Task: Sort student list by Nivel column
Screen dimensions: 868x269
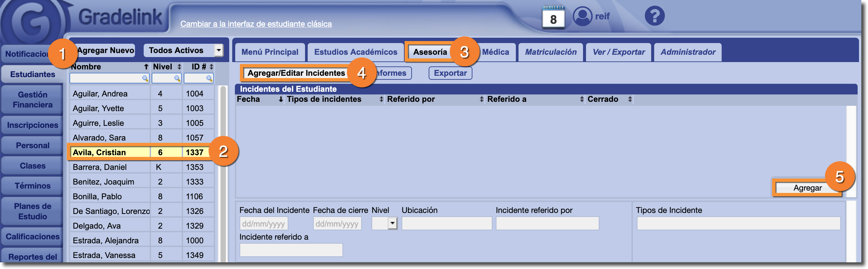Action: [x=179, y=67]
